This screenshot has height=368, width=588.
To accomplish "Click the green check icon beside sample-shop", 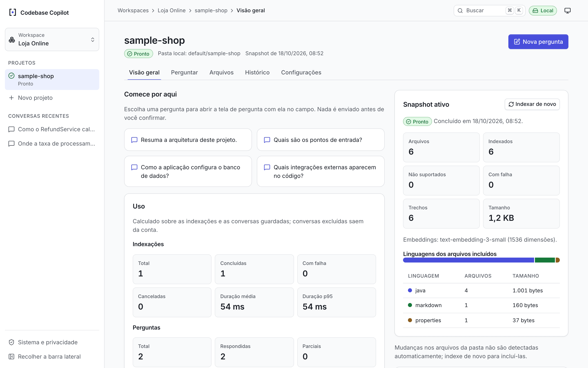I will tap(11, 76).
